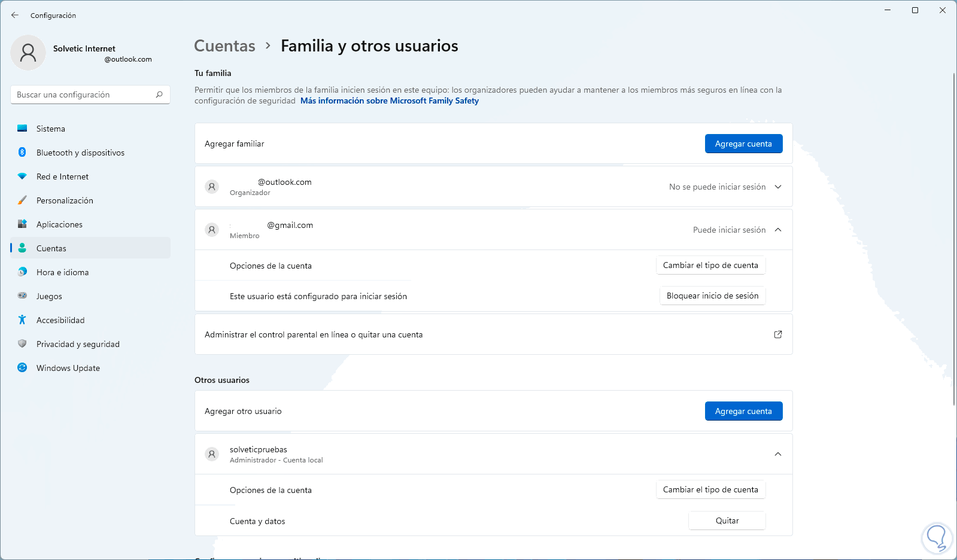Expand the outlook.com Organizador account

tap(778, 187)
